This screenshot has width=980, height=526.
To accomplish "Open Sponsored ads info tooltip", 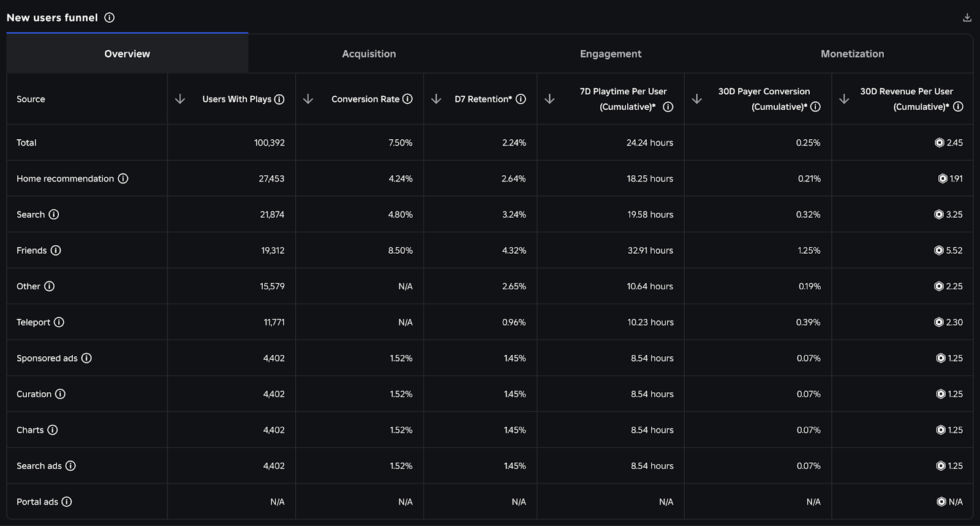I will point(86,359).
